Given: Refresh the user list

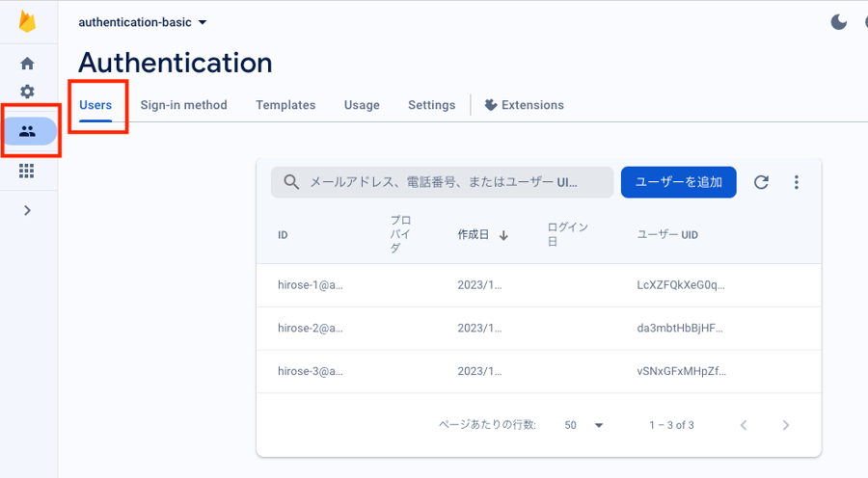Looking at the screenshot, I should coord(761,182).
